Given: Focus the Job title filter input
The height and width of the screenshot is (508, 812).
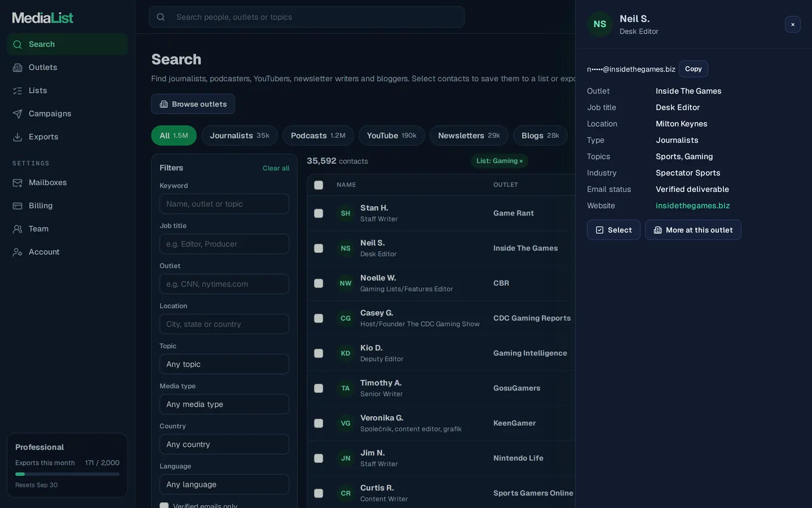Looking at the screenshot, I should click(224, 244).
